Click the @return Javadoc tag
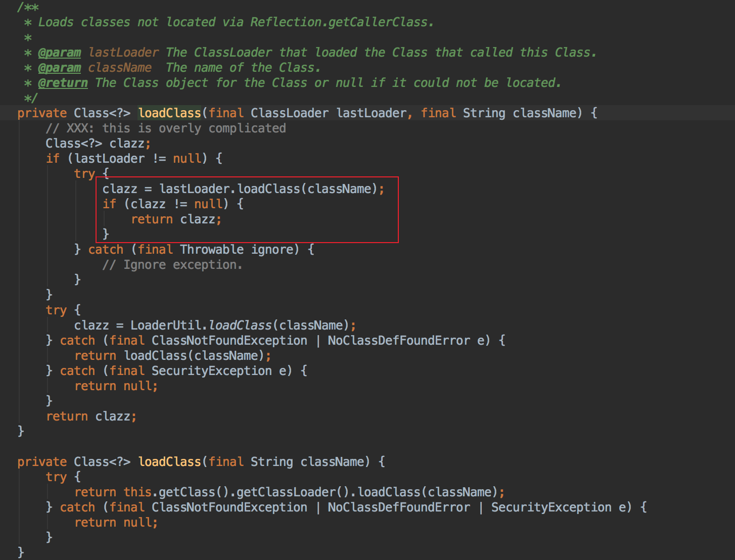 [x=63, y=83]
